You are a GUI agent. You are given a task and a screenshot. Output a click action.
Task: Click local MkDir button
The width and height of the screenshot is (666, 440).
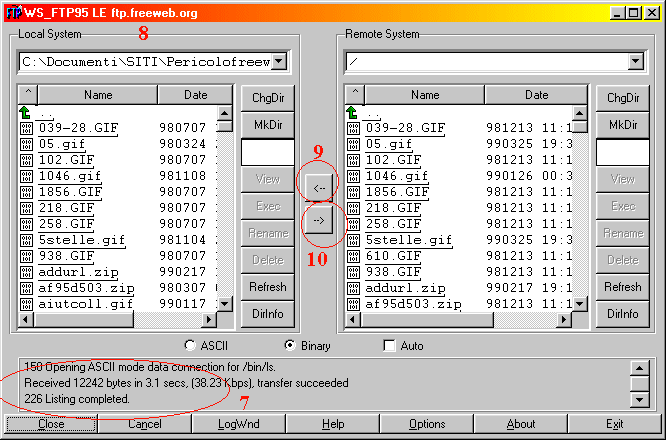click(268, 125)
